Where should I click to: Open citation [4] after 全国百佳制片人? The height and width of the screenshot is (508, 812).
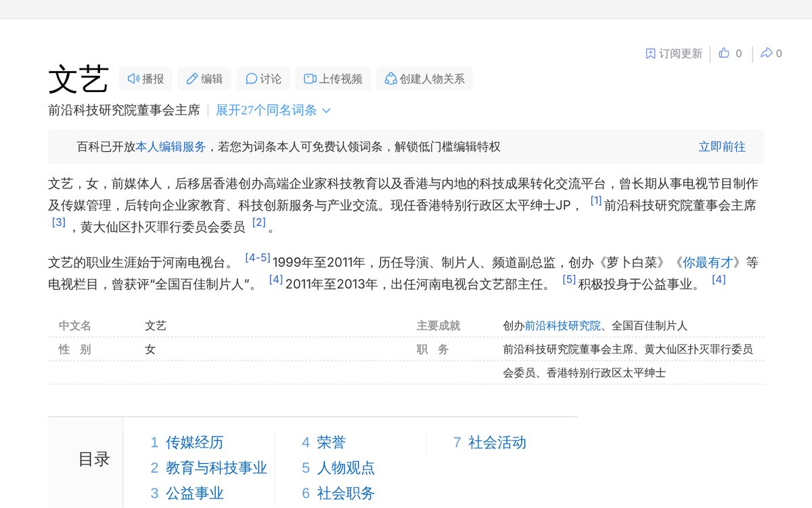tap(276, 279)
